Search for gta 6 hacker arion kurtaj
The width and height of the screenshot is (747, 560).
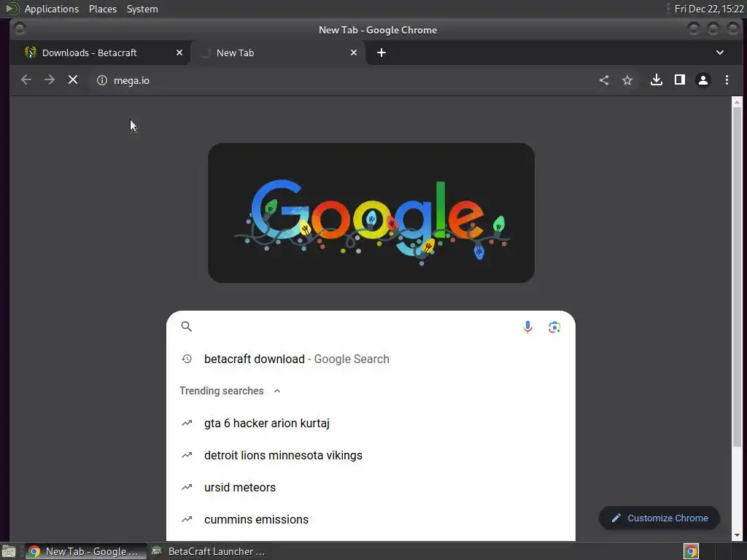click(x=371, y=423)
